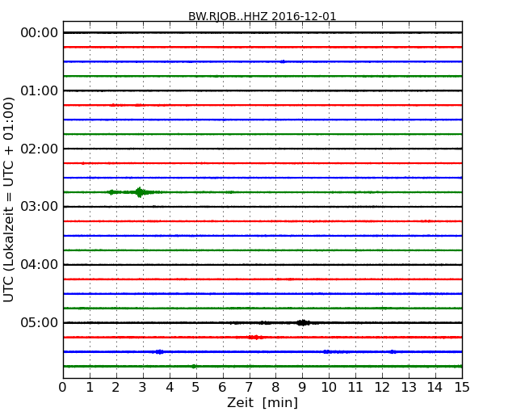
Task: Click the green dot near minute 5 on bottom trace
Action: [194, 367]
